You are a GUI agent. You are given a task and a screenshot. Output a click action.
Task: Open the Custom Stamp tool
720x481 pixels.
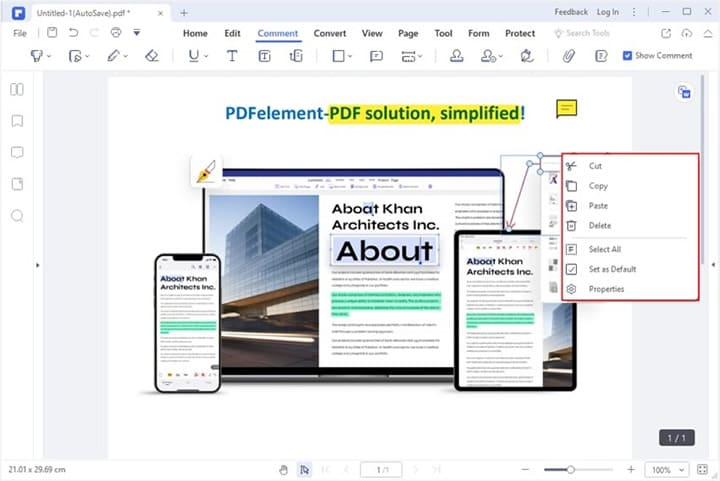tap(487, 56)
